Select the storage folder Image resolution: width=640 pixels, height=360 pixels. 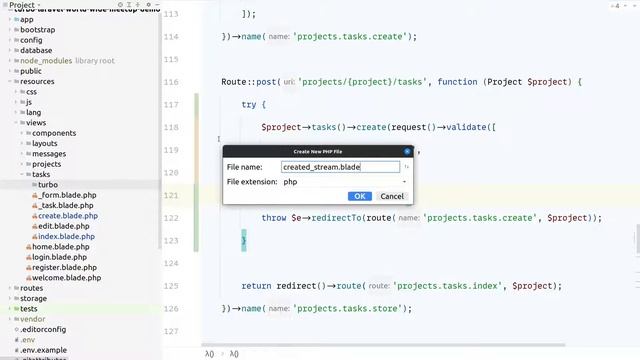click(x=33, y=298)
